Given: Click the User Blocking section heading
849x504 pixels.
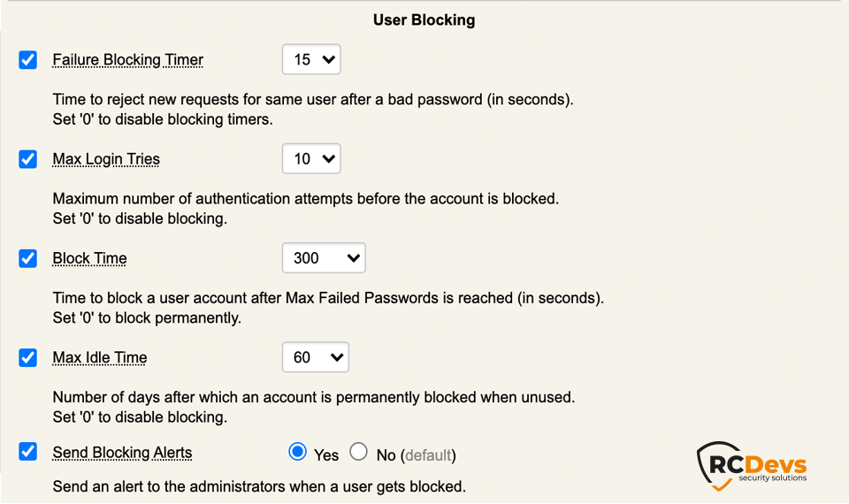Looking at the screenshot, I should point(424,20).
